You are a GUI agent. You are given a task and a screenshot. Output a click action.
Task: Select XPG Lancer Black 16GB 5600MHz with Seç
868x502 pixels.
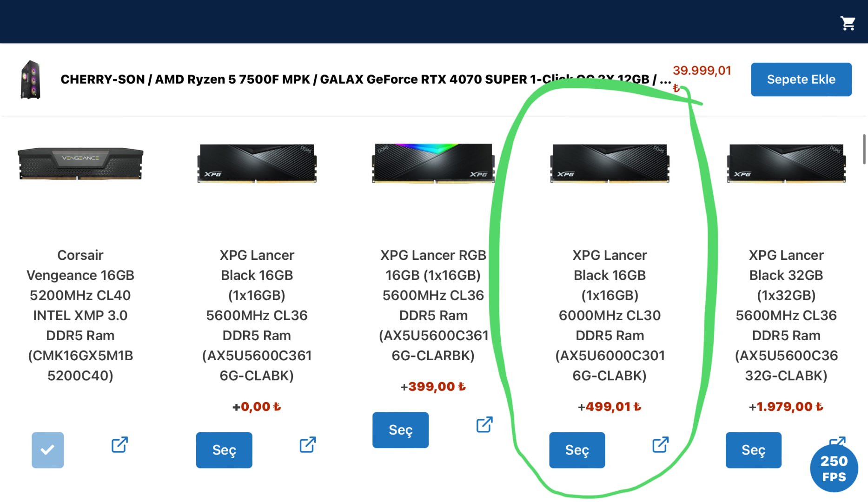tap(224, 450)
